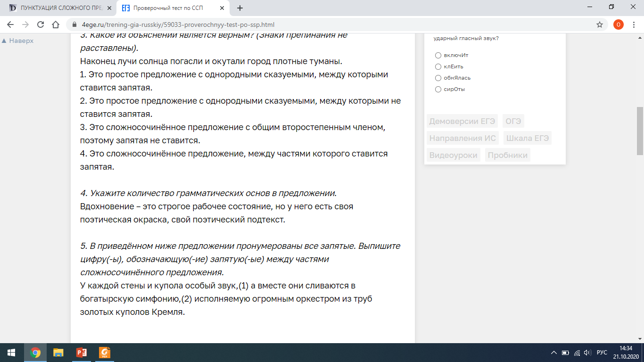Open the battery status icon
Screen dimensions: 644x362
[x=565, y=353]
